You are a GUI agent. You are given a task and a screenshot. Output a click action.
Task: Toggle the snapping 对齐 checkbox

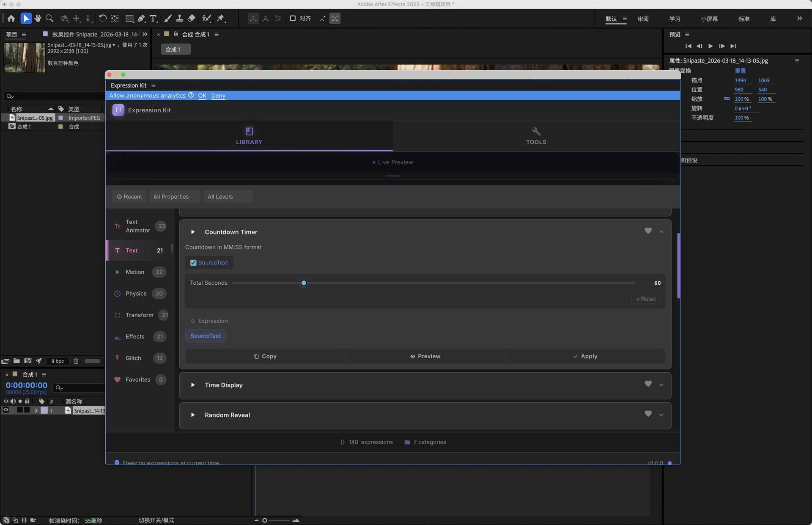pos(293,18)
